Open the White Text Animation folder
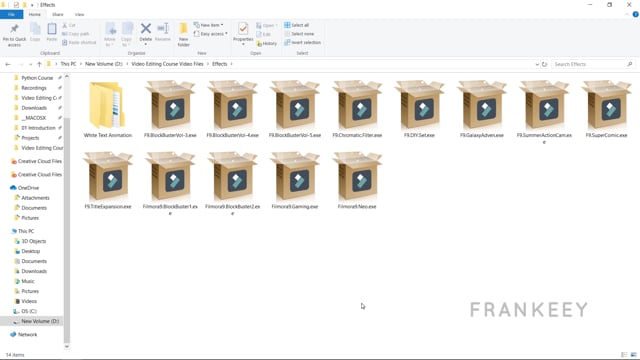The height and width of the screenshot is (360, 640). point(108,109)
